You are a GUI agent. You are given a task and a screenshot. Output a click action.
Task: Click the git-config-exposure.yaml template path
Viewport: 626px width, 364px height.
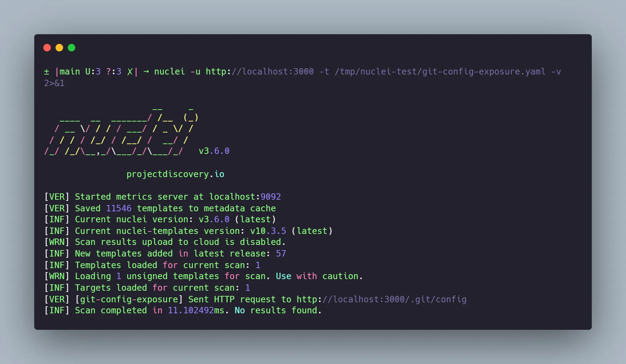[x=440, y=71]
